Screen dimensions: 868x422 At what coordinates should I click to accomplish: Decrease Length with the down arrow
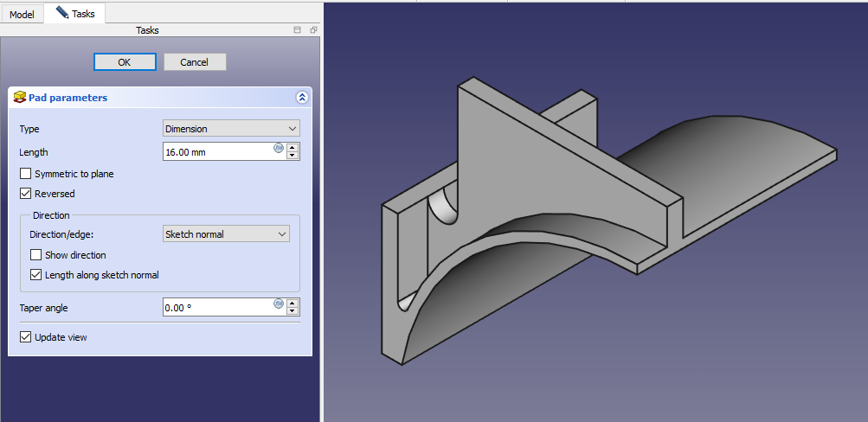293,156
